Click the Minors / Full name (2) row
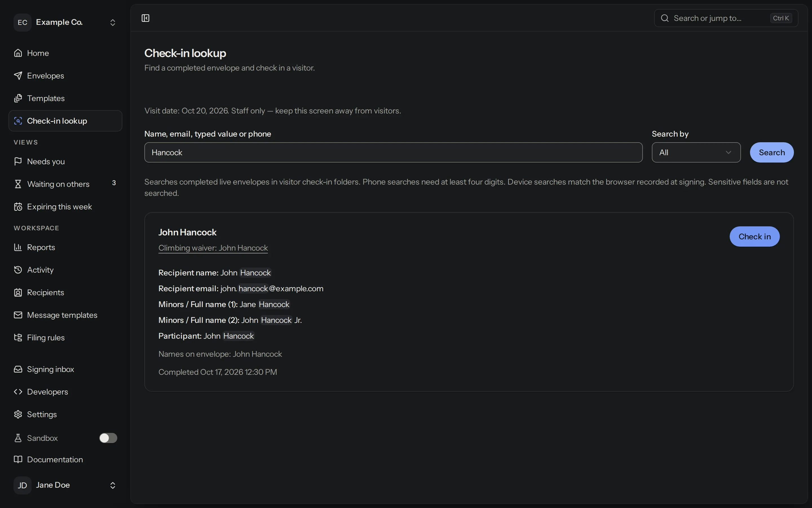812x508 pixels. point(230,320)
